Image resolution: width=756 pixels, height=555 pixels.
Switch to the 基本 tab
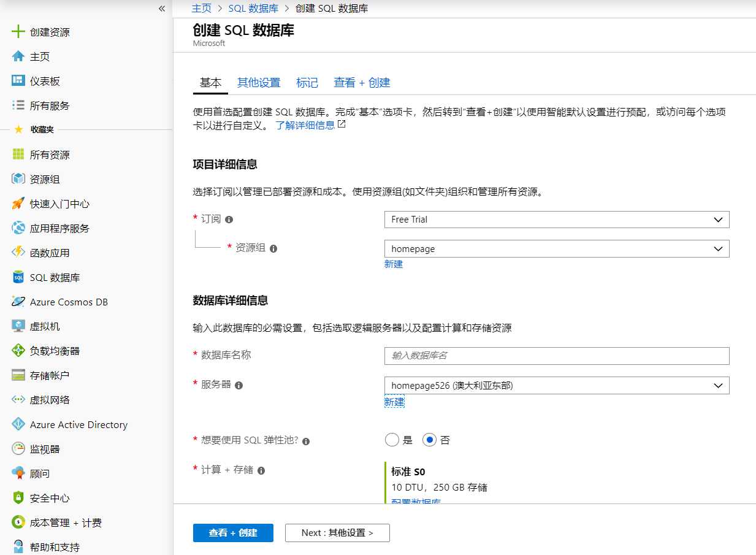coord(210,83)
